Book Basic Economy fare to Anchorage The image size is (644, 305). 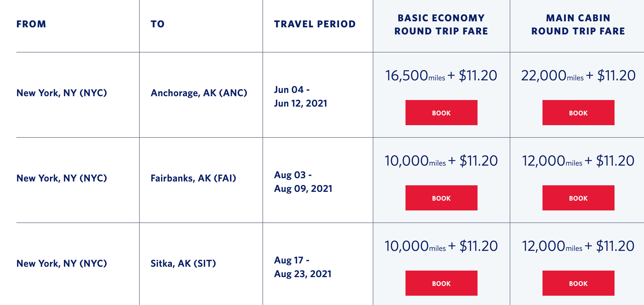click(x=441, y=113)
